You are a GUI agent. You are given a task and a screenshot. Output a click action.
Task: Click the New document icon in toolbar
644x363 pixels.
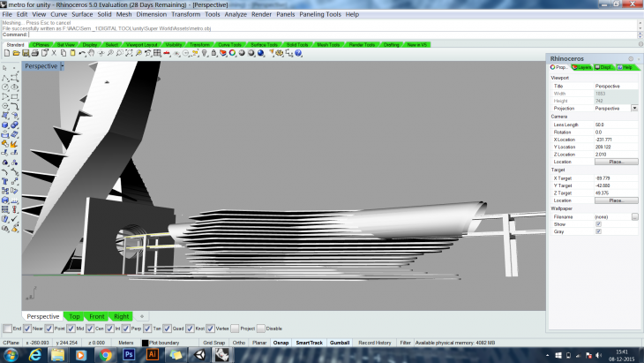[7, 53]
